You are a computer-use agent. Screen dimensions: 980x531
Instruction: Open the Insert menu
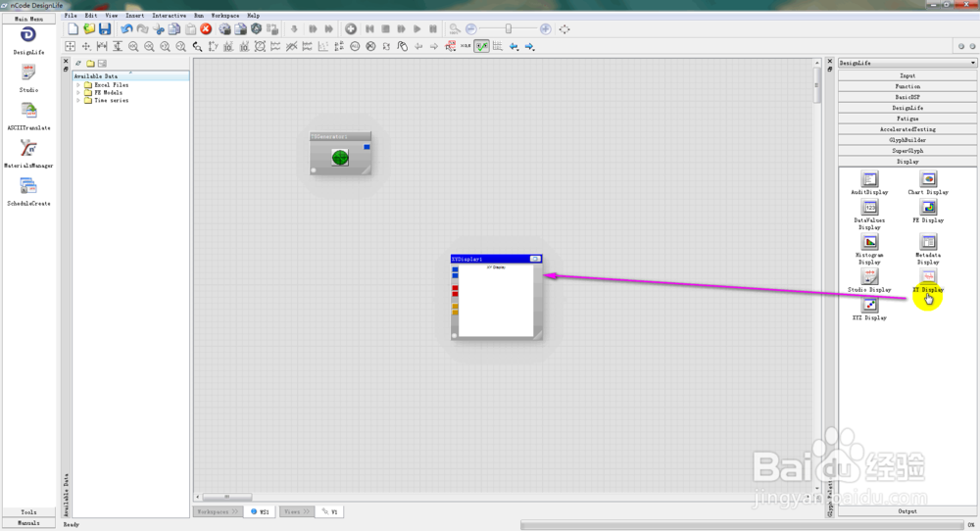134,16
